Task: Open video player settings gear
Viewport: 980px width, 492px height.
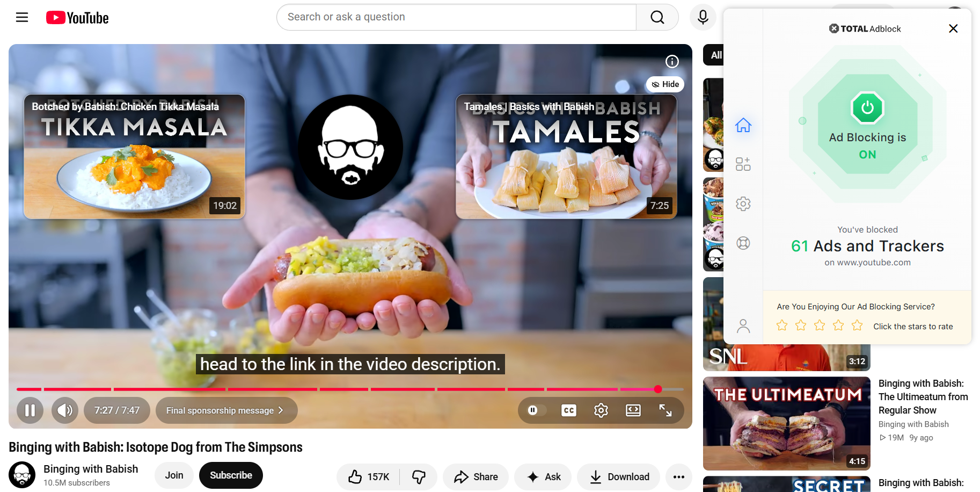Action: pos(601,410)
